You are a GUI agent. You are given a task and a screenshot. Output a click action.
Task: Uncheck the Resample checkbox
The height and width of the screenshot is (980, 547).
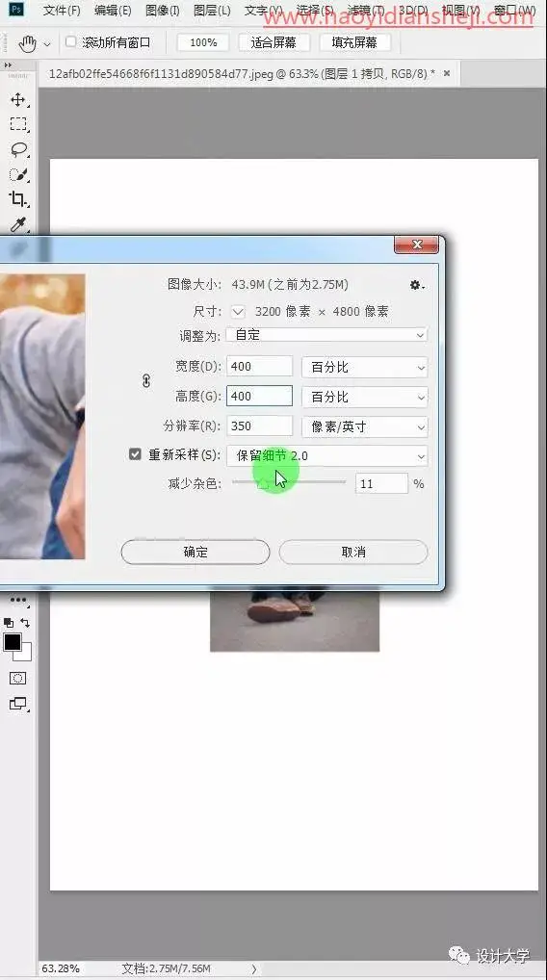pos(135,454)
